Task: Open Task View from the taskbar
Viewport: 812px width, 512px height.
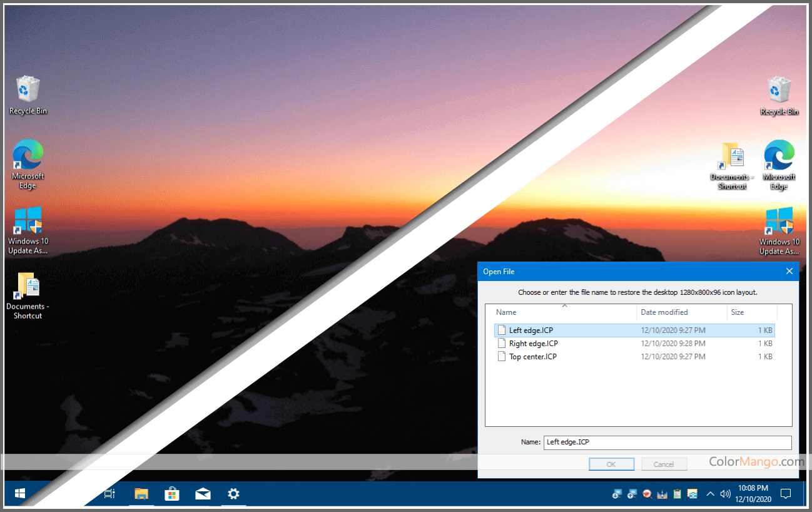Action: 109,494
